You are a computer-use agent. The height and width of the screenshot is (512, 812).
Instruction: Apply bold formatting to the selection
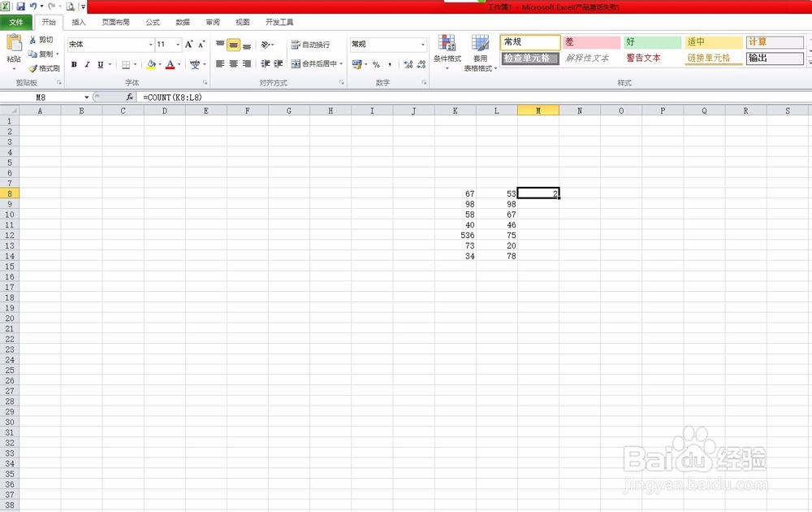click(74, 64)
